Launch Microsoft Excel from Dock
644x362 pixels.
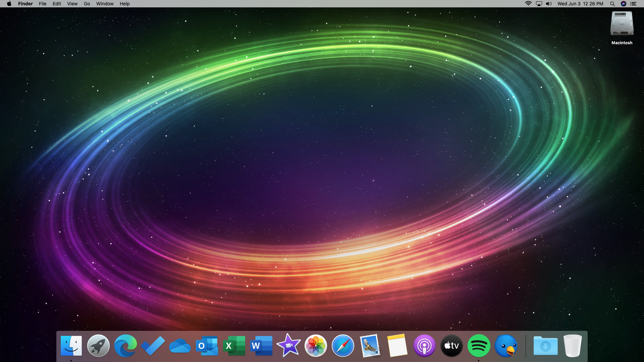pyautogui.click(x=234, y=346)
